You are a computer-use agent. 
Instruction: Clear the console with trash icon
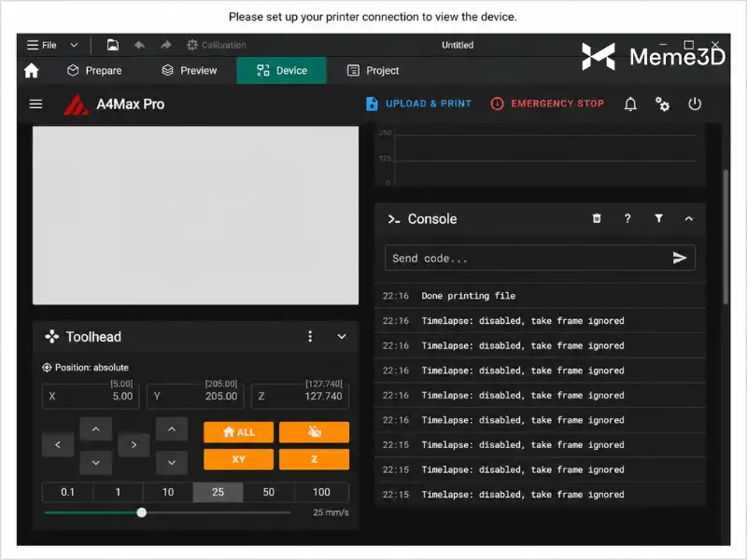[597, 218]
